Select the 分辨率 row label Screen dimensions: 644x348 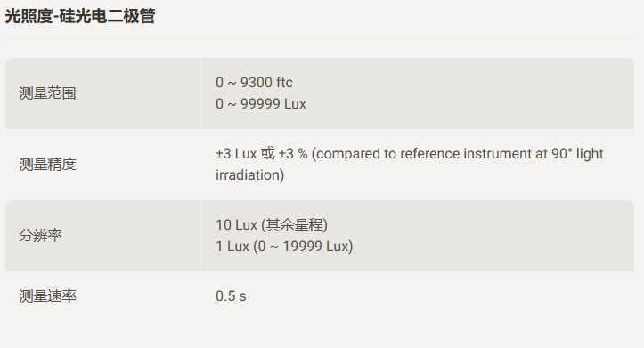(40, 236)
